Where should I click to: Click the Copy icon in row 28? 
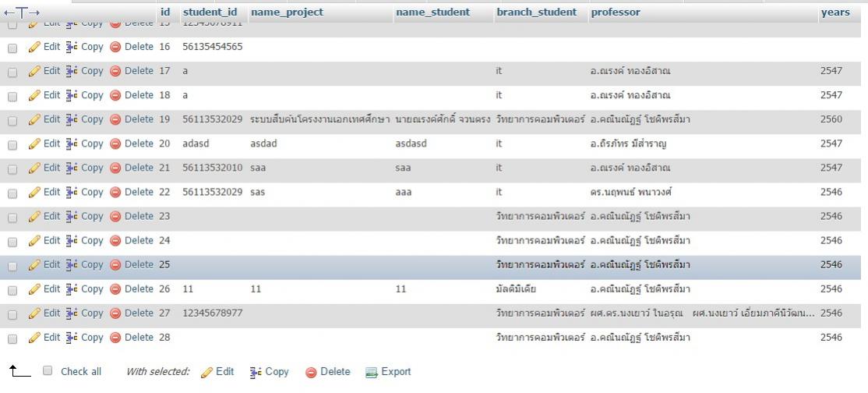coord(72,338)
